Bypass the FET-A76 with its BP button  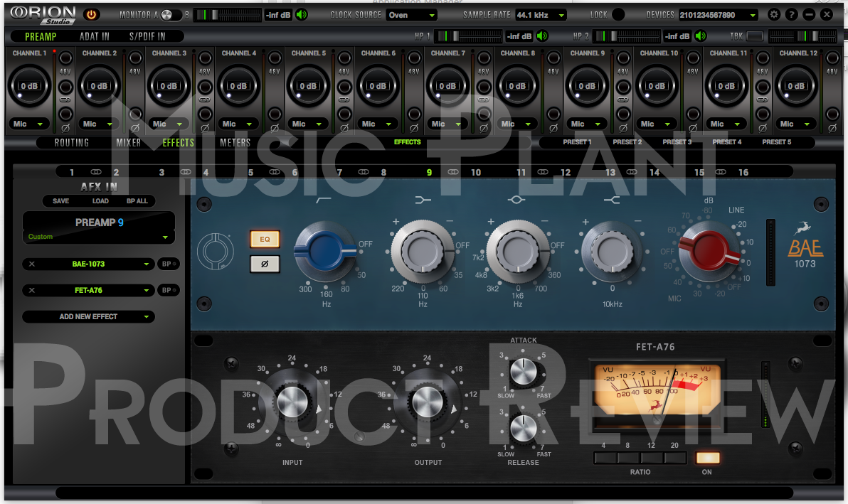168,290
